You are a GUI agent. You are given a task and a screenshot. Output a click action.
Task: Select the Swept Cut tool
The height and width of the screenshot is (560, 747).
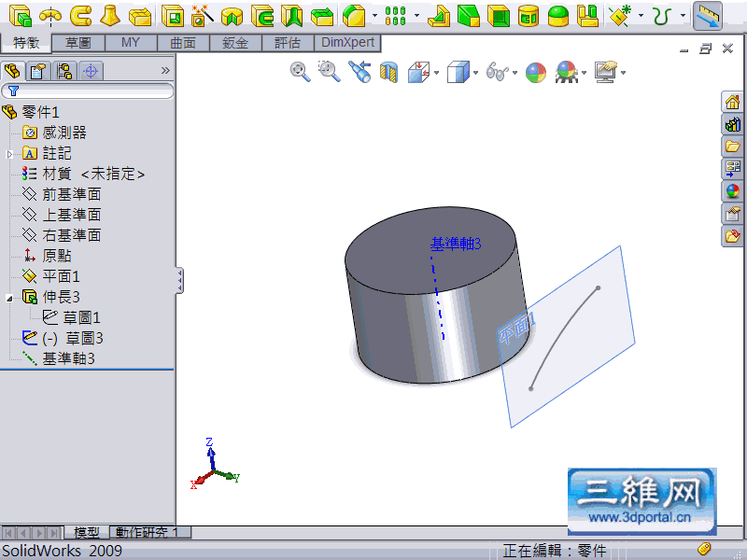tap(262, 16)
